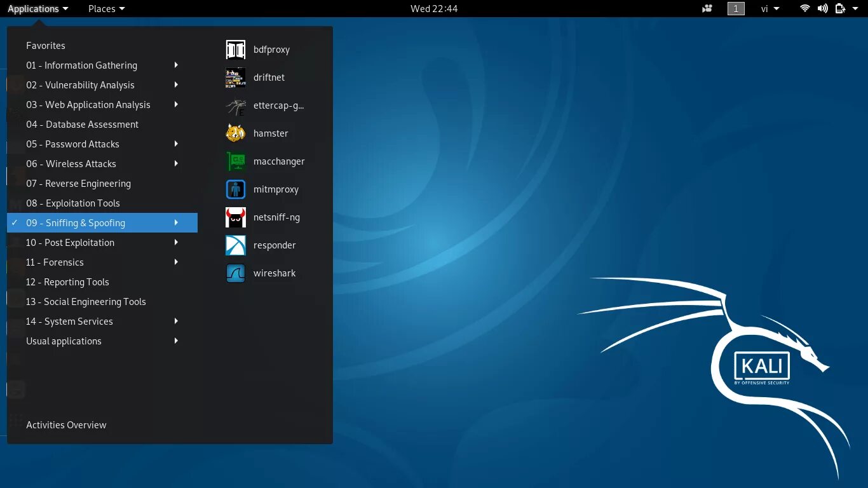Image resolution: width=868 pixels, height=488 pixels.
Task: Click the responder text label
Action: click(x=275, y=245)
